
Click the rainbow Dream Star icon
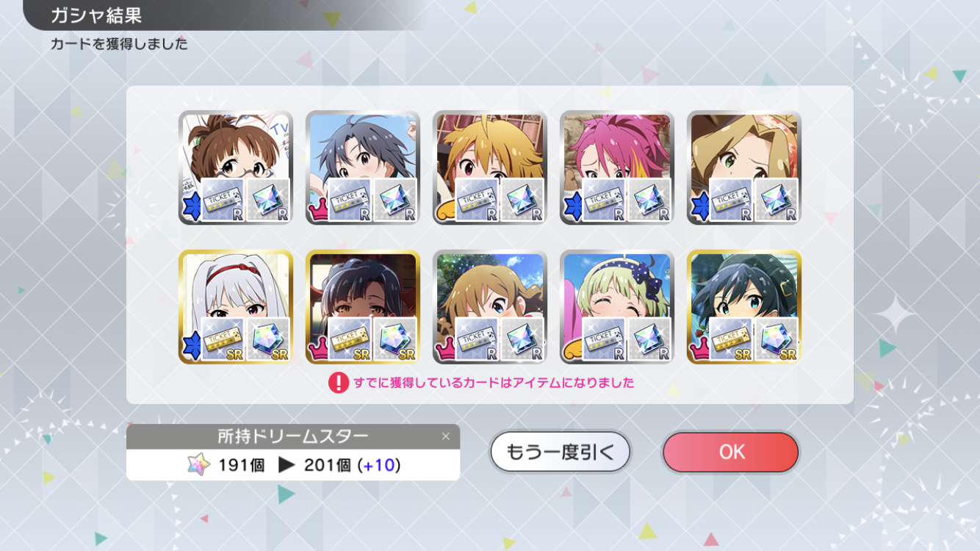[198, 464]
